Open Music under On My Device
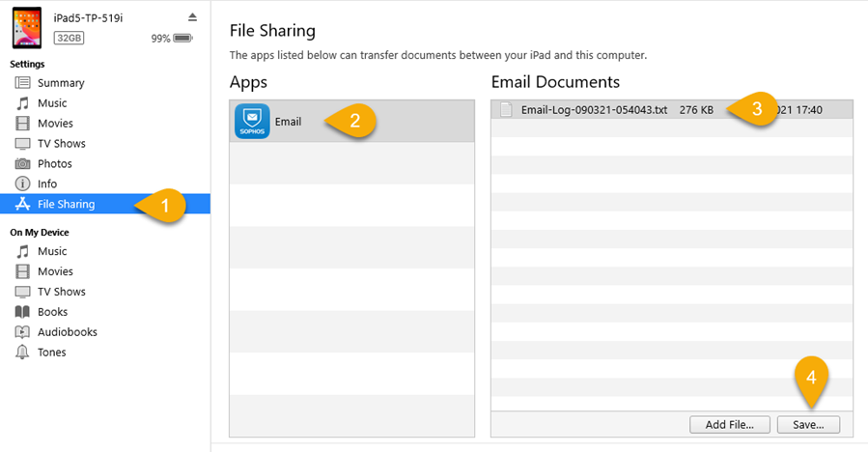The image size is (868, 452). point(51,251)
